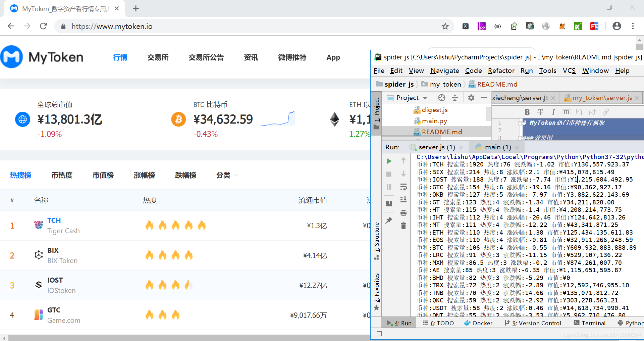The height and width of the screenshot is (341, 644).
Task: Select server.js (1) run tab
Action: [436, 147]
